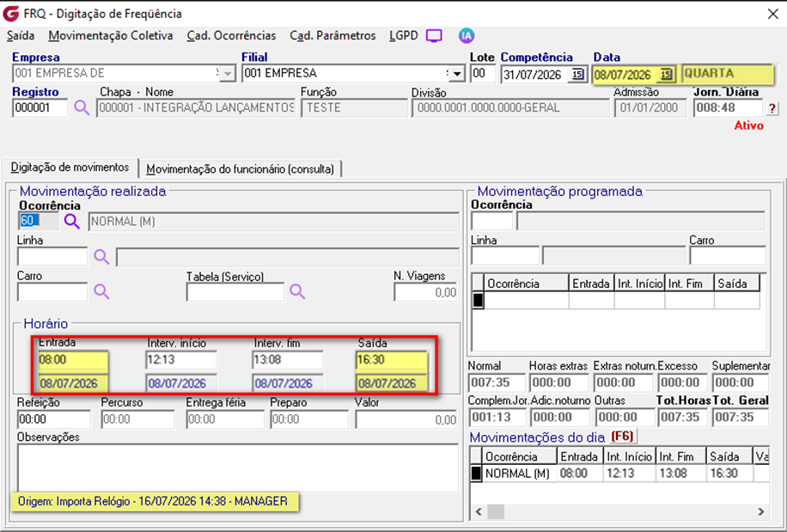Click the Percurso time field
The height and width of the screenshot is (532, 787).
138,419
